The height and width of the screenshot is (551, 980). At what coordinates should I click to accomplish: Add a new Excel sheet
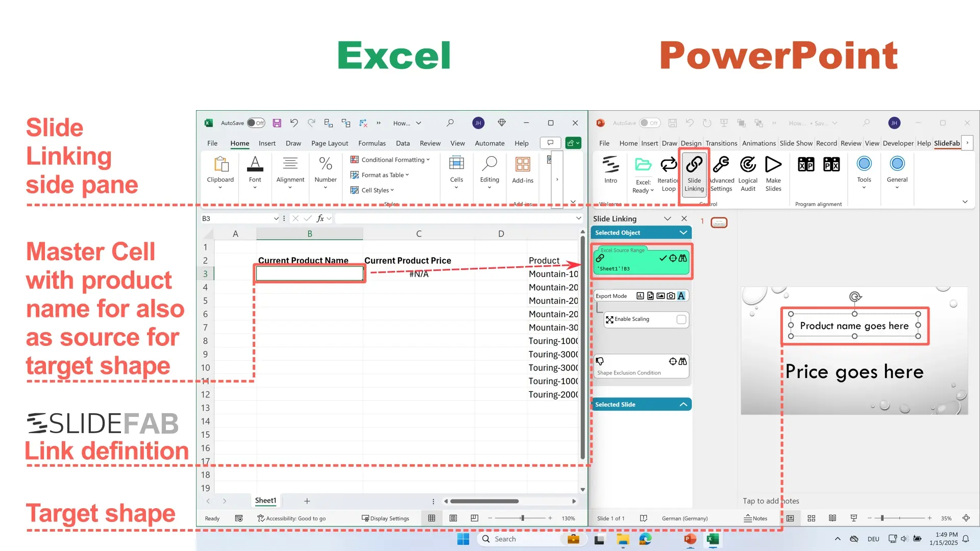tap(307, 501)
